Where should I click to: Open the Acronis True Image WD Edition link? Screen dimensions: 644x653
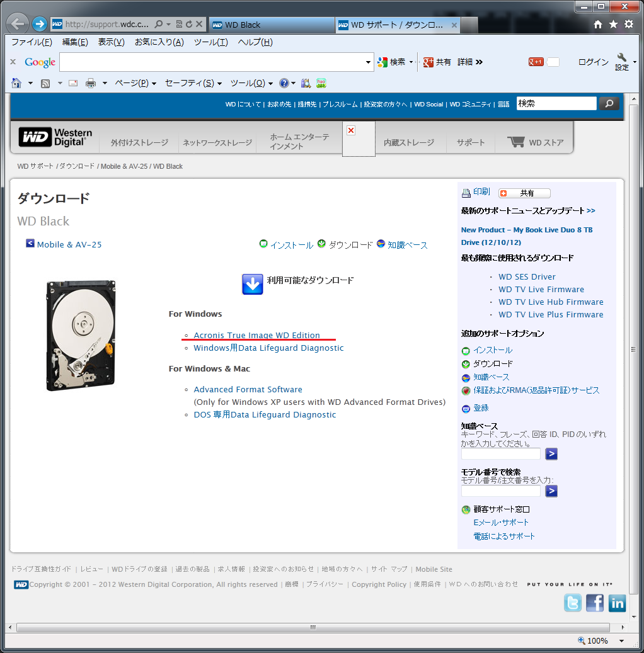(256, 335)
